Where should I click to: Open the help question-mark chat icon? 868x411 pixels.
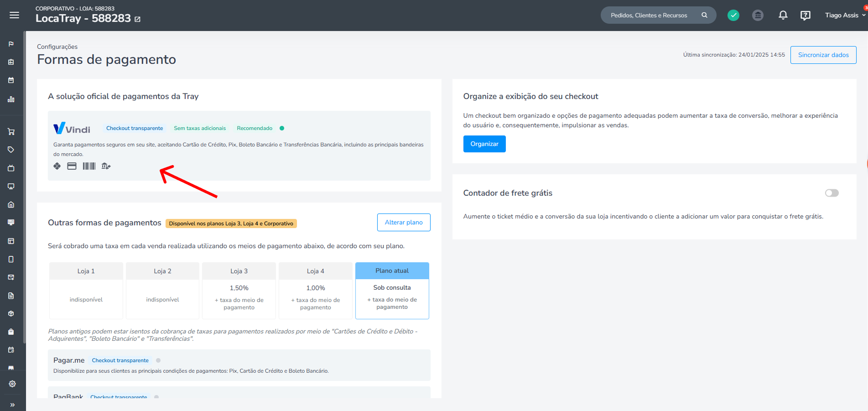coord(806,15)
